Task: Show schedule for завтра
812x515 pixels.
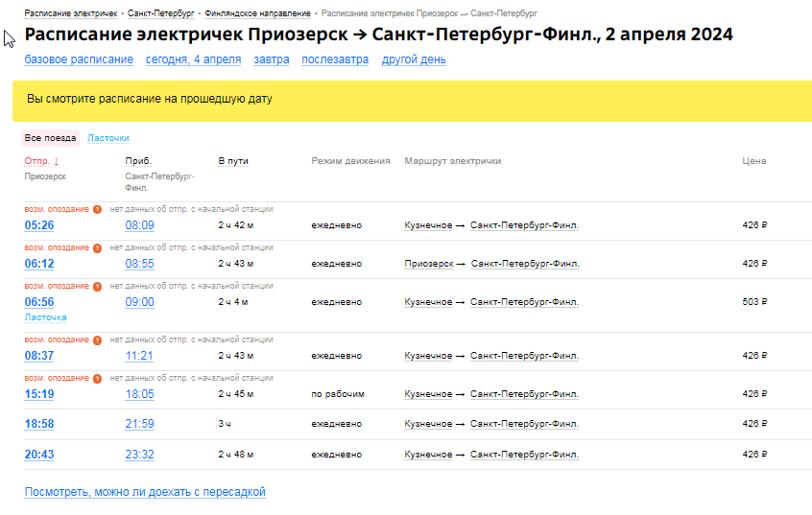Action: (271, 59)
